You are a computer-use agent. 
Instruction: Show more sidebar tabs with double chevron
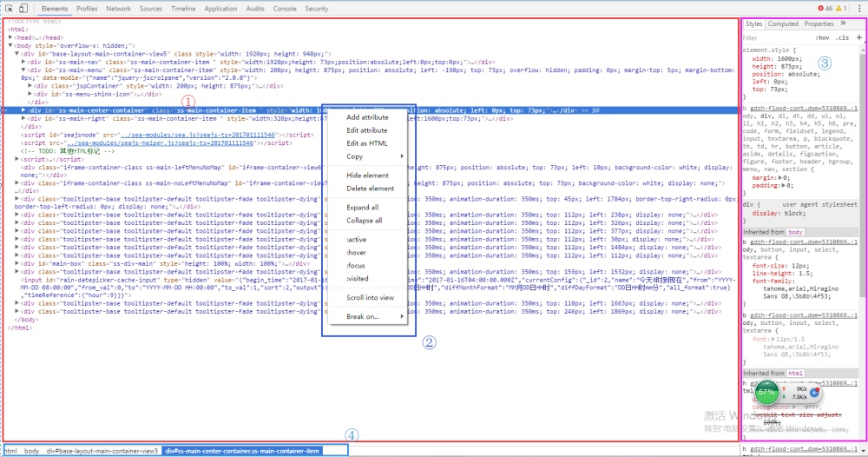click(x=843, y=23)
